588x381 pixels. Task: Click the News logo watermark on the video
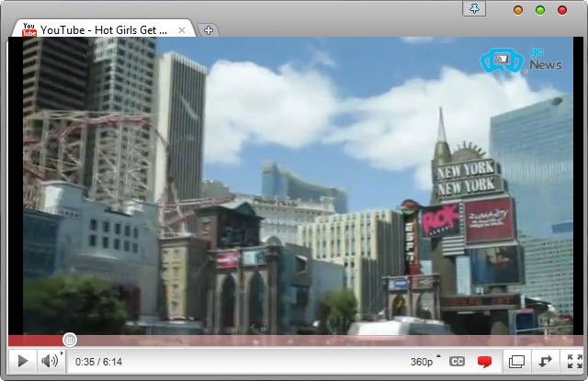click(x=519, y=62)
